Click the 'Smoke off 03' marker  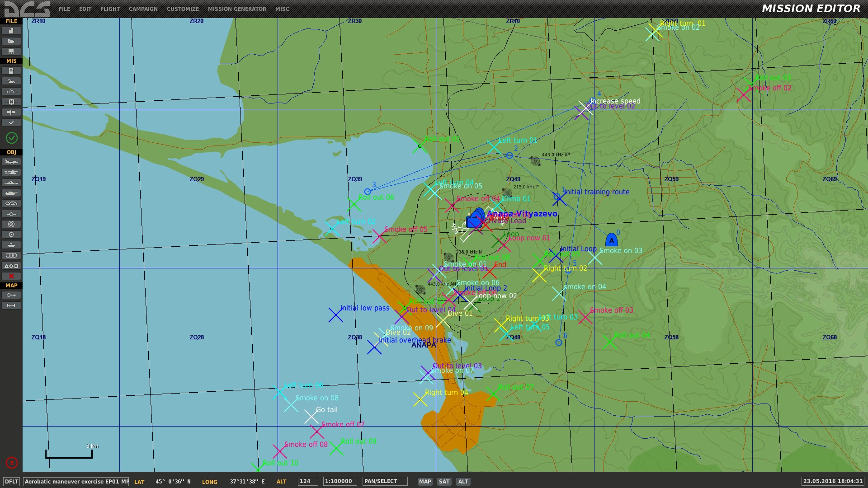[x=585, y=317]
